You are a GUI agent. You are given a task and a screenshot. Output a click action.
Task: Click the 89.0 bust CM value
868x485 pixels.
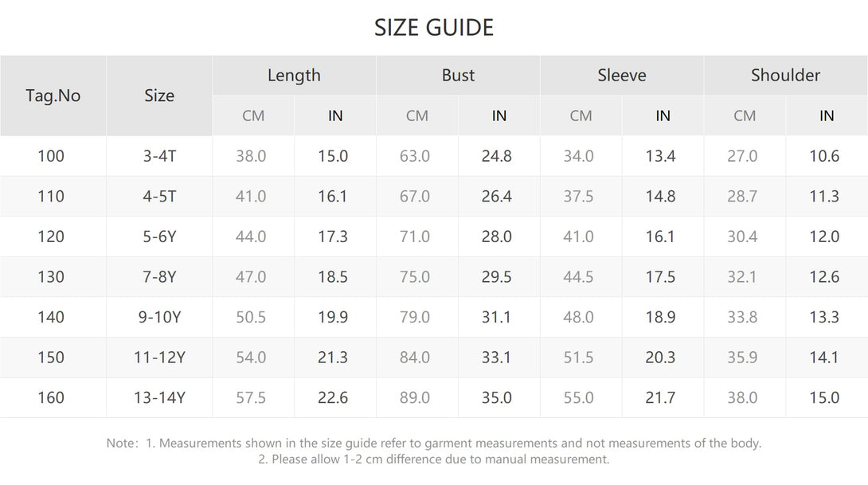415,397
